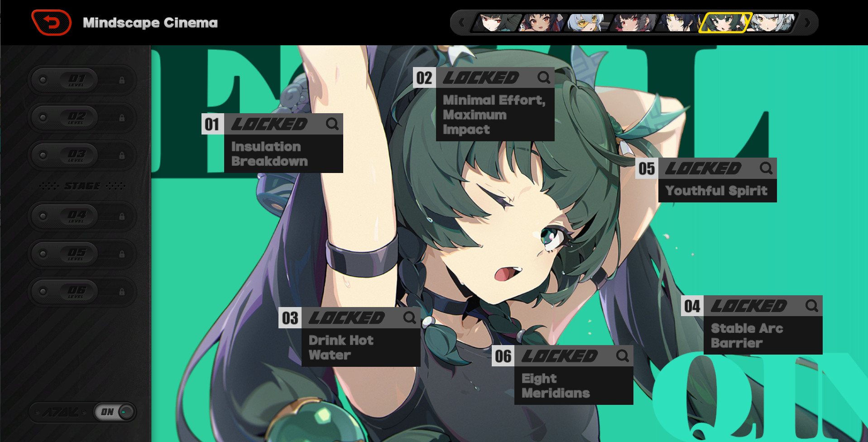Click the lock icon on Level 05

(121, 254)
